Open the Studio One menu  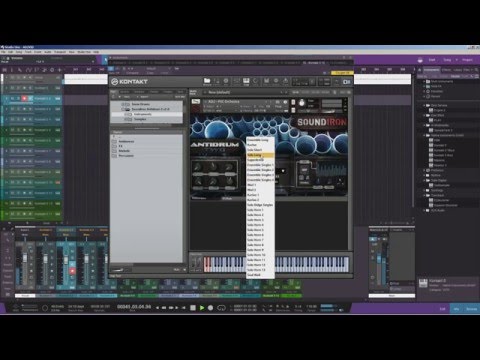tap(84, 52)
